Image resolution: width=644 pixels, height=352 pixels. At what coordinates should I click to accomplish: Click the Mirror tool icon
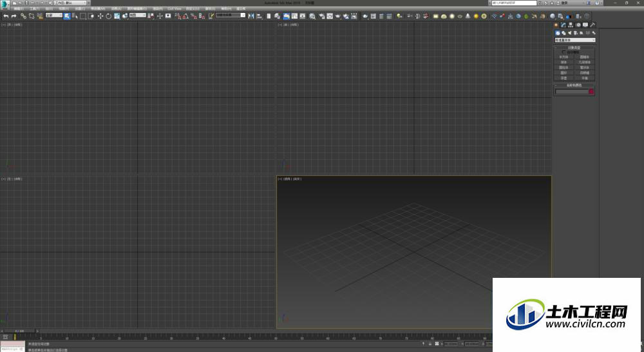[x=251, y=16]
